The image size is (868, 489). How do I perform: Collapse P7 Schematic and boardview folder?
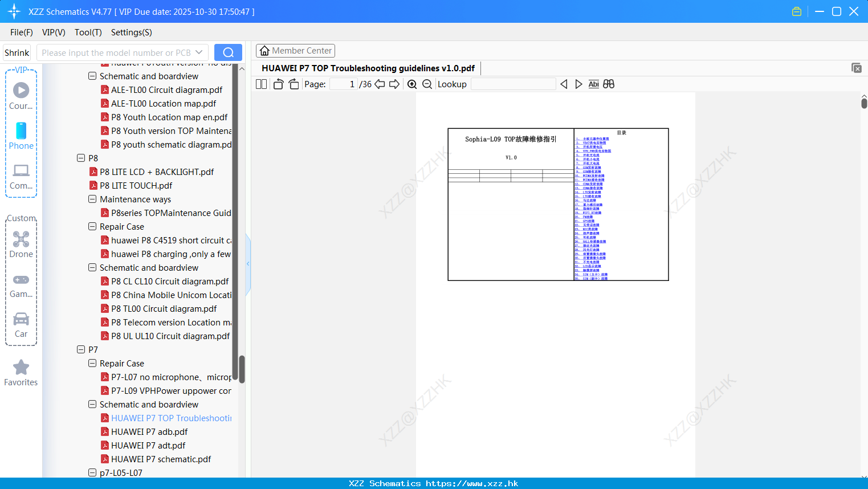[92, 404]
